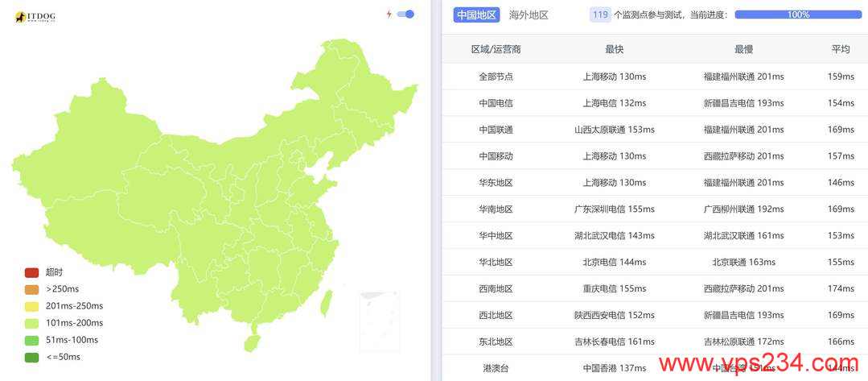Click the dark green <=50ms legend swatch
868x381 pixels.
coord(31,357)
